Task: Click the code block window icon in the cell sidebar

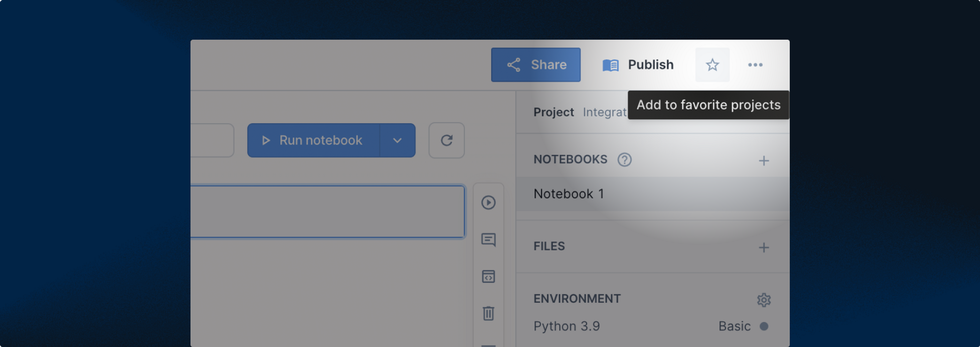Action: [x=488, y=277]
